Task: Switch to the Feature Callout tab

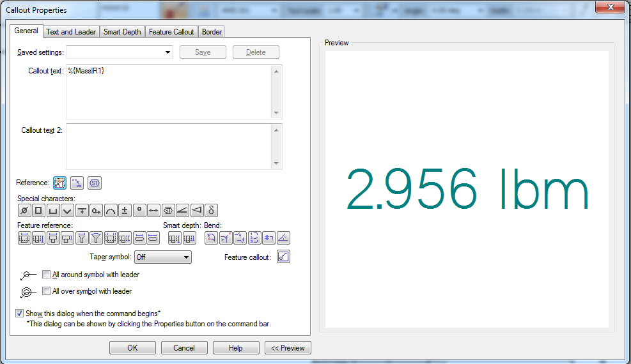Action: [x=171, y=32]
